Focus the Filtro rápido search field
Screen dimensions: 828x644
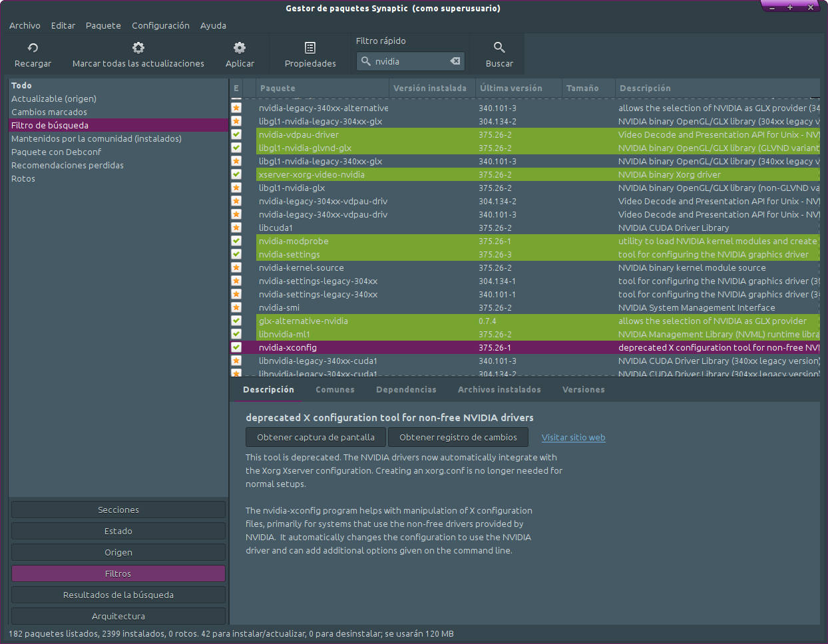click(409, 61)
